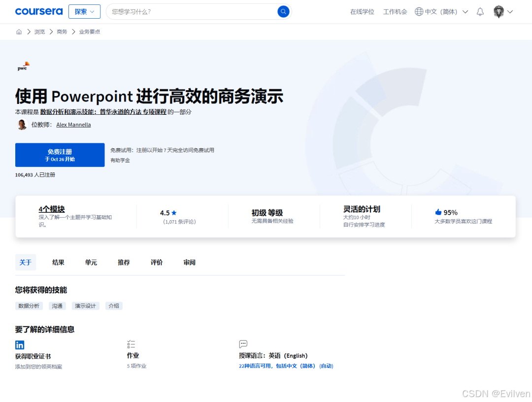532x402 pixels.
Task: Click the 添加到您的领英档案 text
Action: [39, 367]
